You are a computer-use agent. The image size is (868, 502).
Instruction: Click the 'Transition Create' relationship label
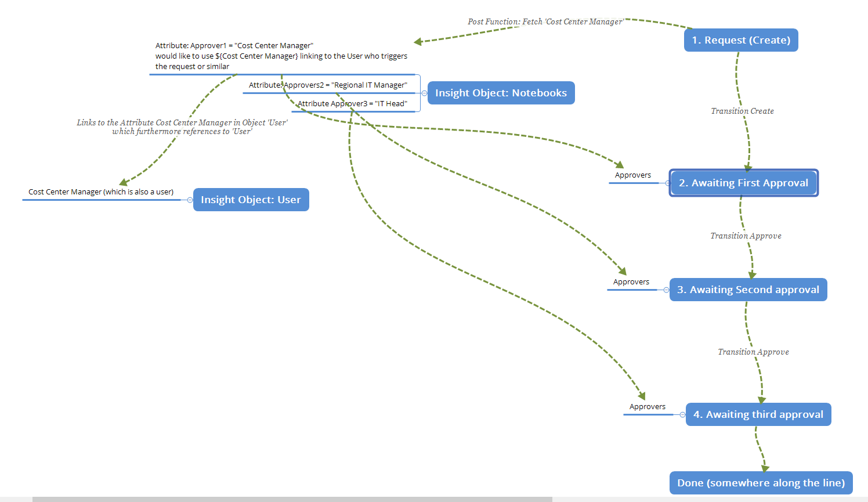coord(742,111)
